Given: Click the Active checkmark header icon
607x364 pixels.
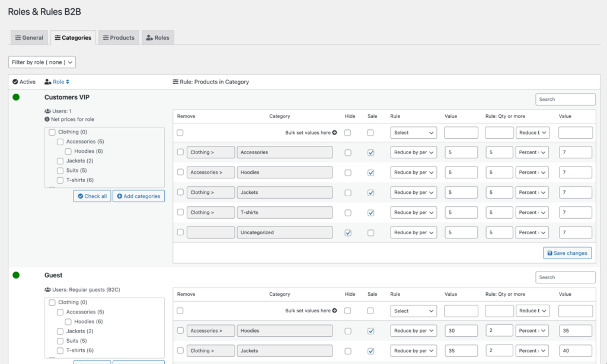Looking at the screenshot, I should click(x=15, y=82).
